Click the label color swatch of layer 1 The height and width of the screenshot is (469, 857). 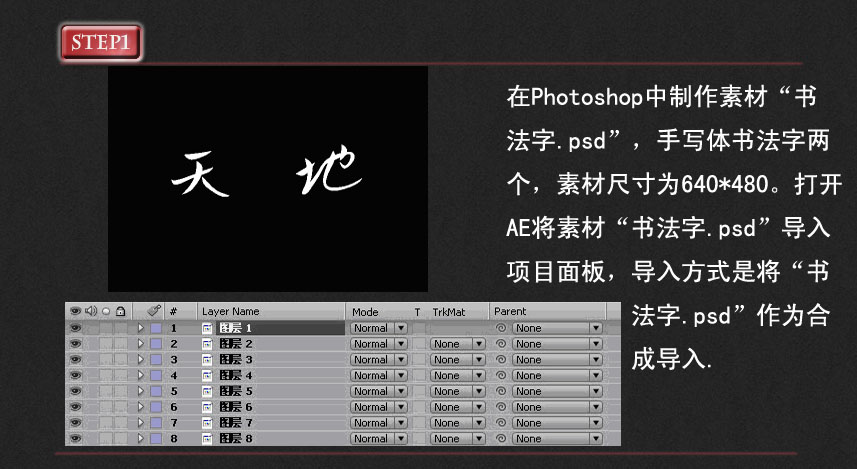point(156,328)
